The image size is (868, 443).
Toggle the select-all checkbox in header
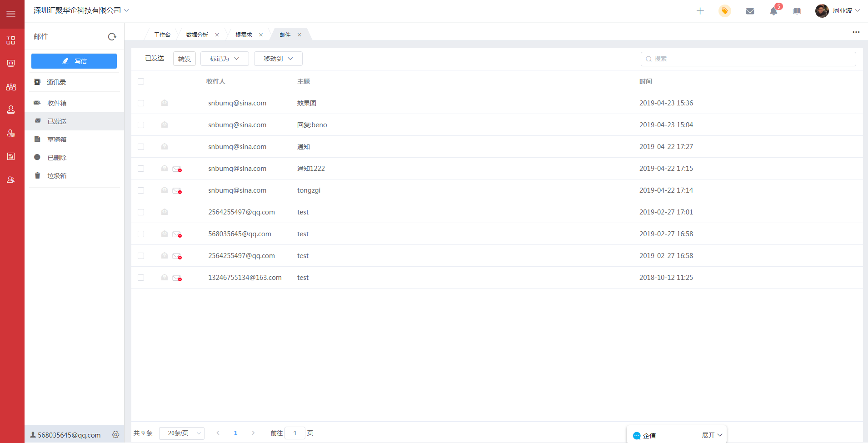(x=141, y=81)
